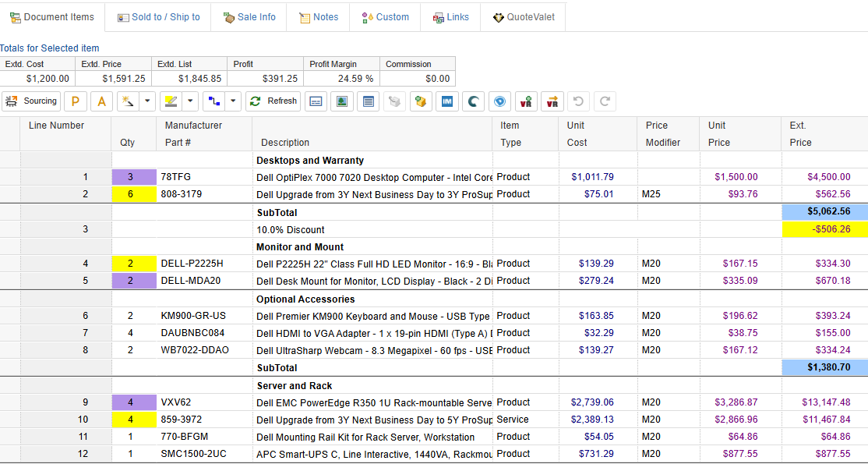Click the orange A formatting icon
Viewport: 868px width, 464px height.
coord(101,101)
